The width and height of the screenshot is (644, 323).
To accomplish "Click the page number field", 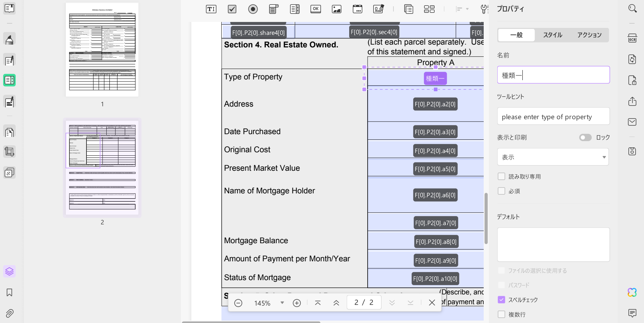I will click(x=364, y=302).
